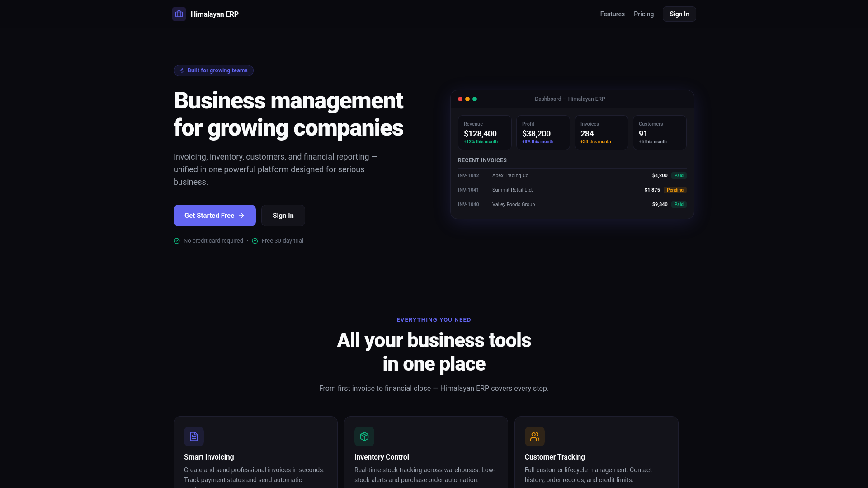Viewport: 868px width, 488px height.
Task: Click the INV-1042 Apex Trading Co. invoice row
Action: (572, 175)
